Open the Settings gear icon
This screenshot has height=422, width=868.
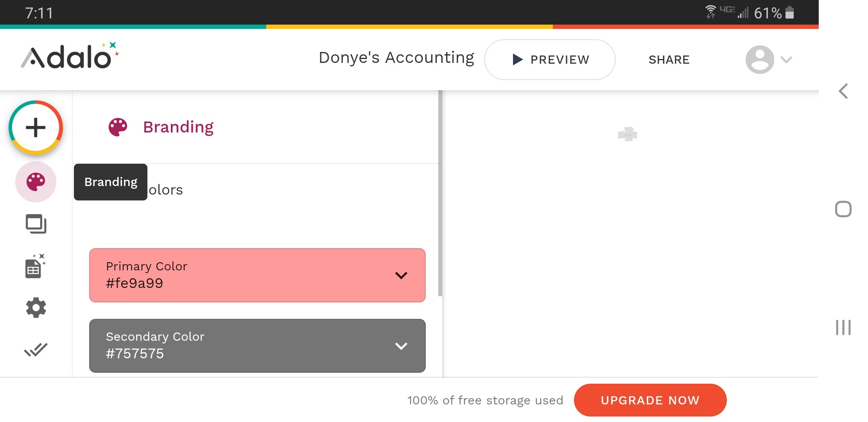click(36, 308)
